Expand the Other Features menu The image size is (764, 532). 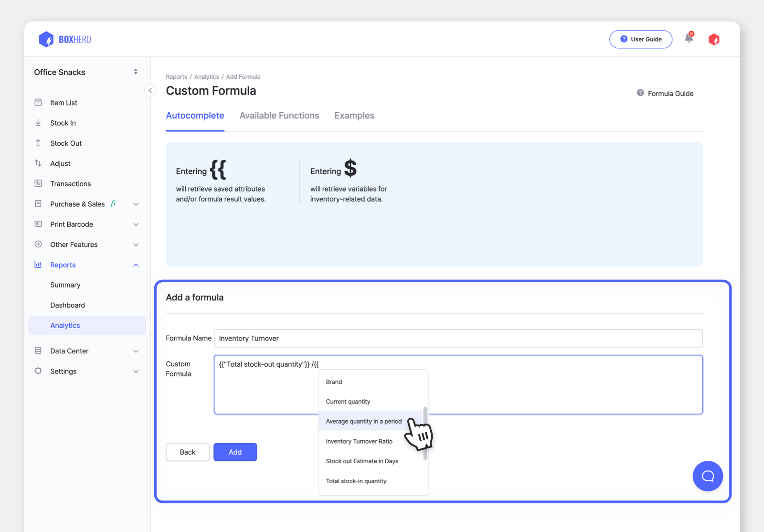(136, 245)
